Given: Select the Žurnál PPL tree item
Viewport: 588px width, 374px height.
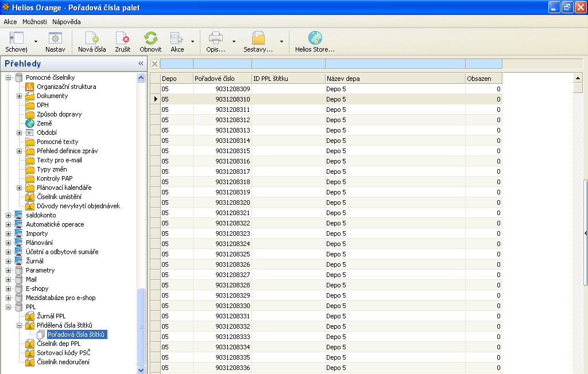Looking at the screenshot, I should tap(51, 316).
